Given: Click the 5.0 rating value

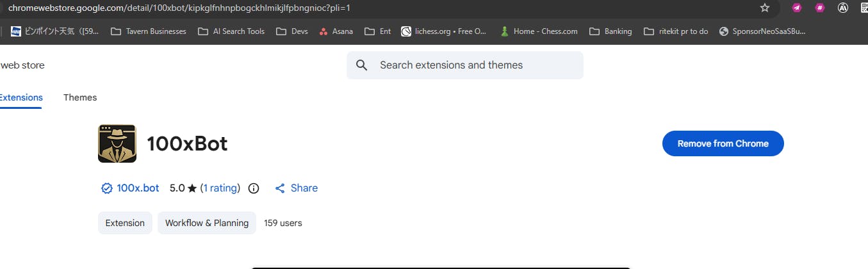Looking at the screenshot, I should [177, 188].
